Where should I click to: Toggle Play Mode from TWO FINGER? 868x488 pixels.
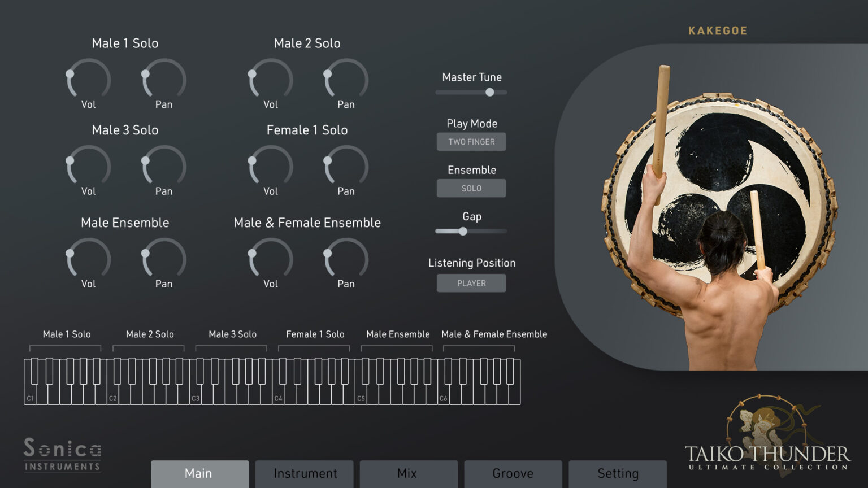[x=471, y=142]
